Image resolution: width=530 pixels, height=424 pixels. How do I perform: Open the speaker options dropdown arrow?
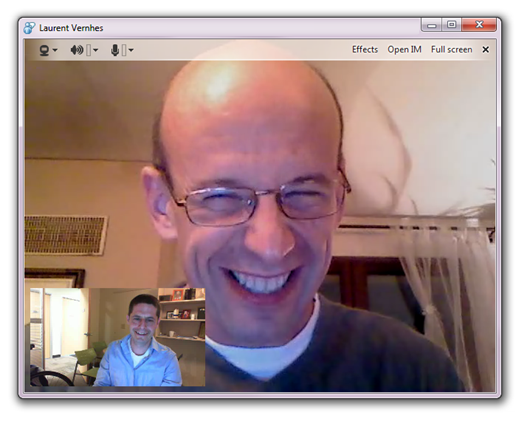96,50
